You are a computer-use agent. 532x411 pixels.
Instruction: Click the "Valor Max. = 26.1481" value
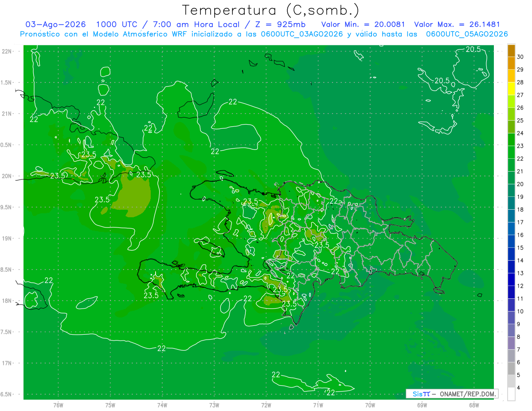coord(457,24)
